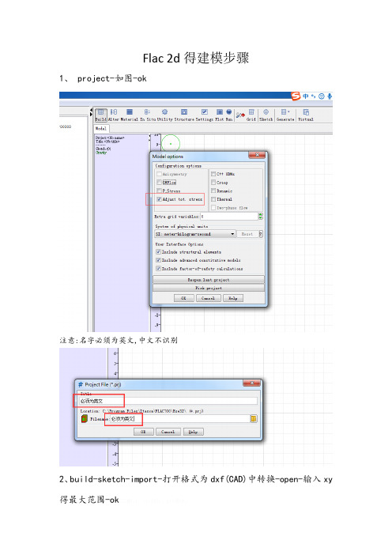Click the Extra grid variables input field

[x=229, y=217]
